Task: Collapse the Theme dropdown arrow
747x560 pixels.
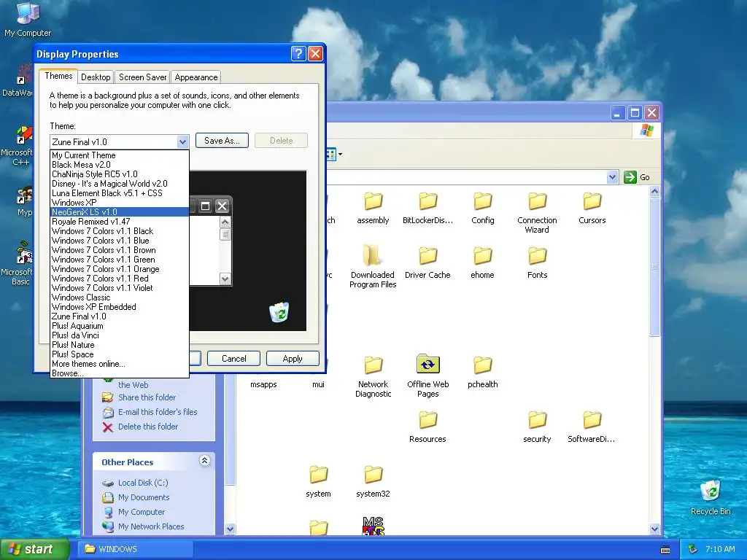Action: point(182,141)
